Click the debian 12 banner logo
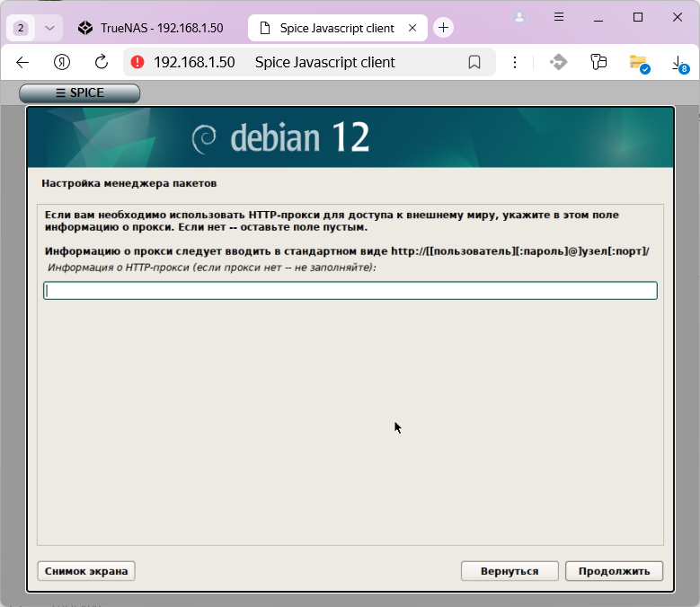Viewport: 700px width, 607px height. (280, 137)
